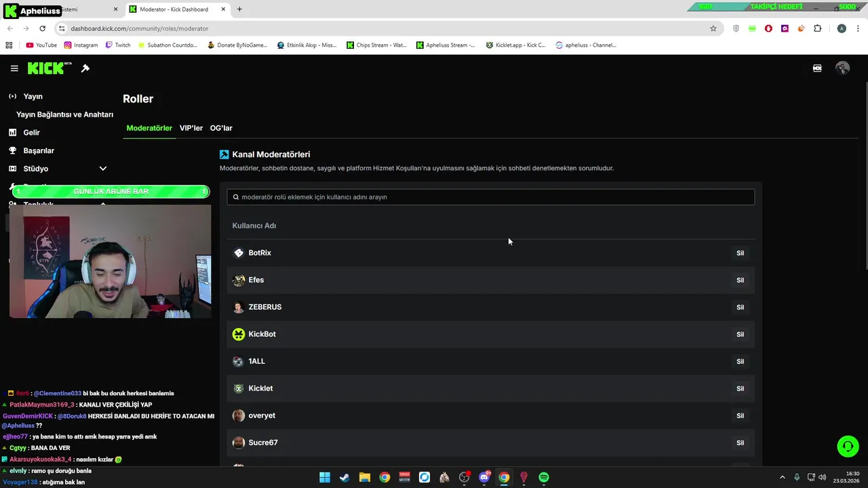The height and width of the screenshot is (488, 868).
Task: Remove Sucre67 with its Sil button
Action: [740, 443]
